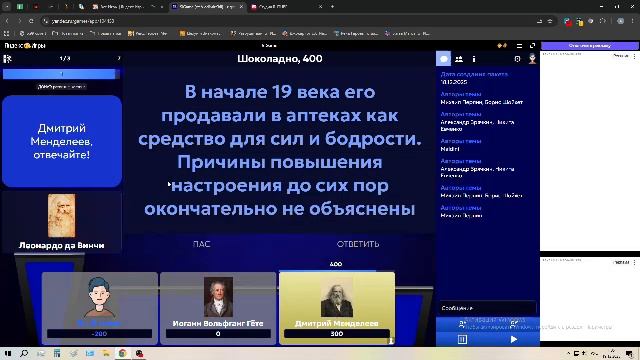Select Дмитрий Менделеев player card
The image size is (640, 360).
pos(337,308)
